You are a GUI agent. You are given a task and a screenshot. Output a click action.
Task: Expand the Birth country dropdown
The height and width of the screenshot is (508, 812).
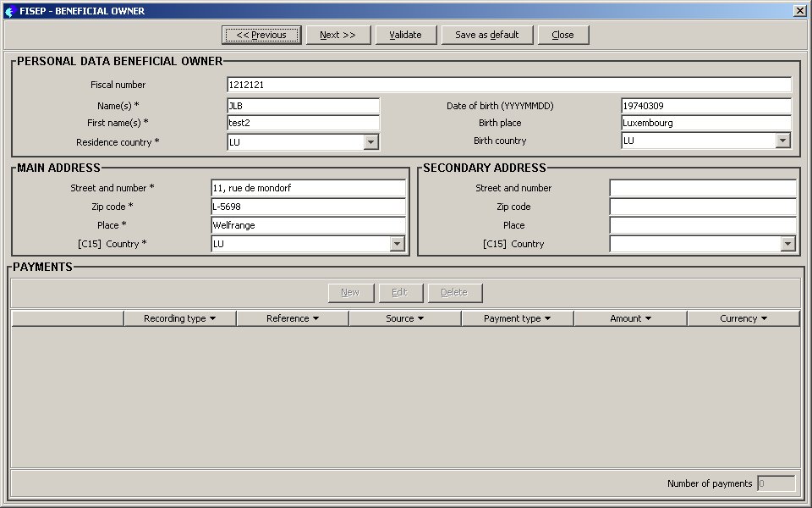tap(783, 141)
